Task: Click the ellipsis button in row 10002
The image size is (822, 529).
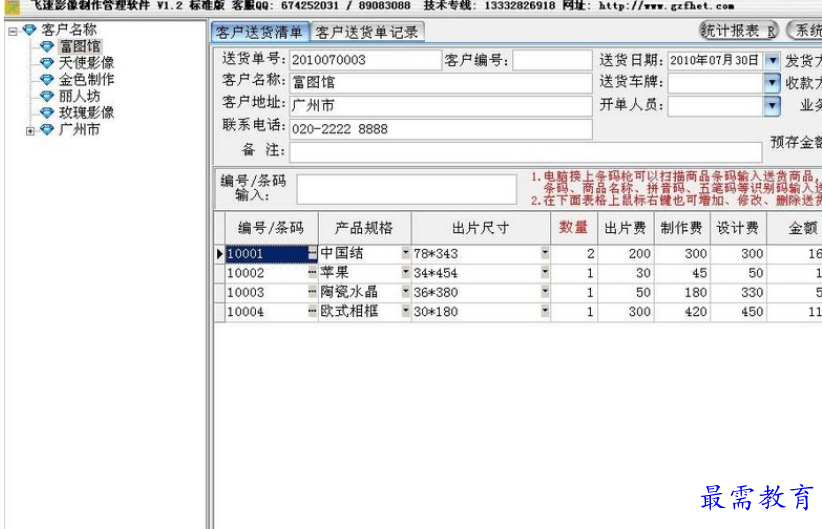Action: (x=312, y=273)
